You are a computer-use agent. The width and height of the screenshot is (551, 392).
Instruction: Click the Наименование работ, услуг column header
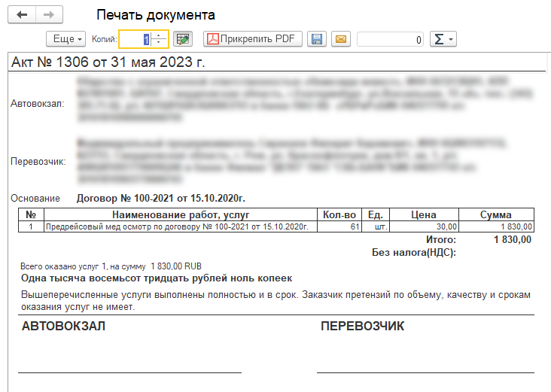point(179,215)
